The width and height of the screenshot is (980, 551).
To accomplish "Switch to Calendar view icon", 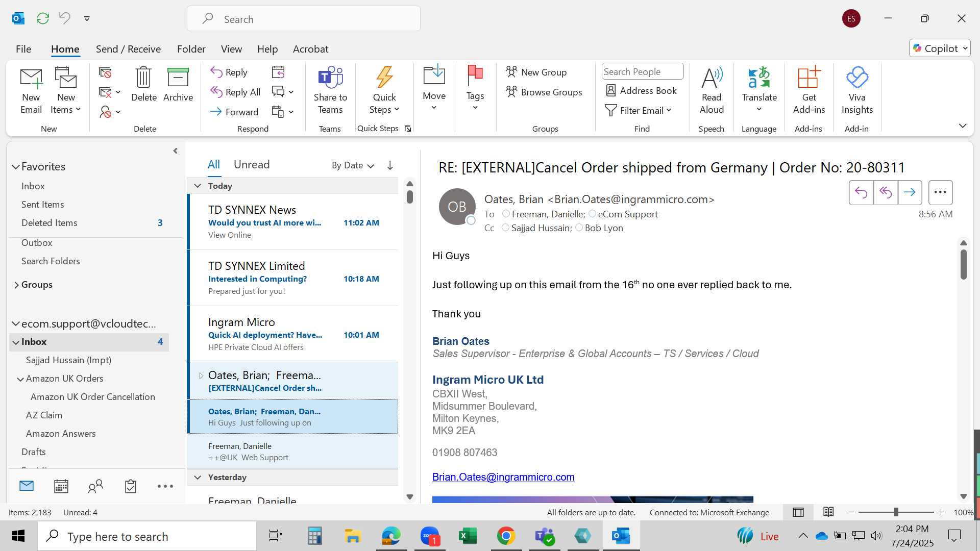I will (61, 486).
